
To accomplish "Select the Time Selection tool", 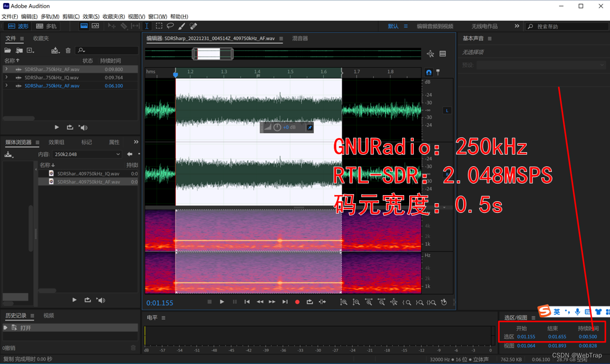I will tap(147, 26).
